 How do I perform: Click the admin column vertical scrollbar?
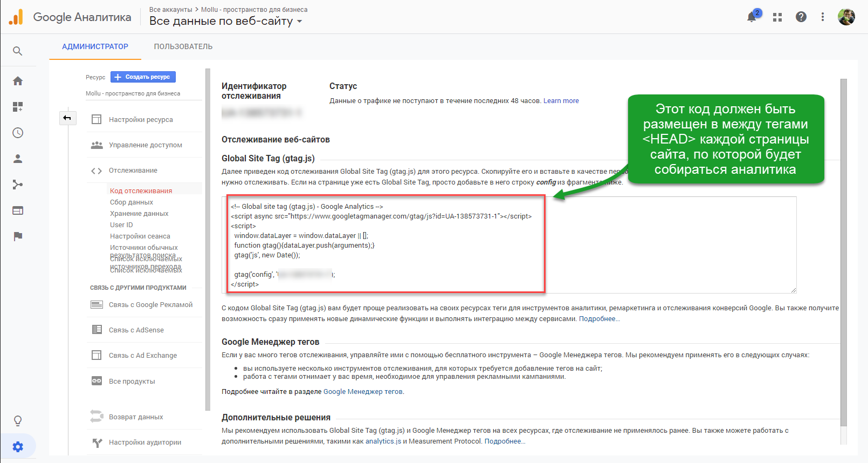pos(208,240)
